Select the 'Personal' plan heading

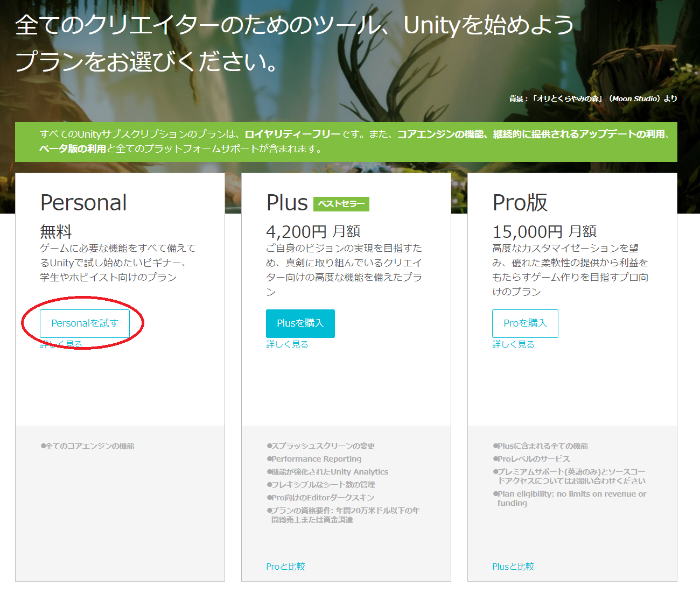(83, 203)
